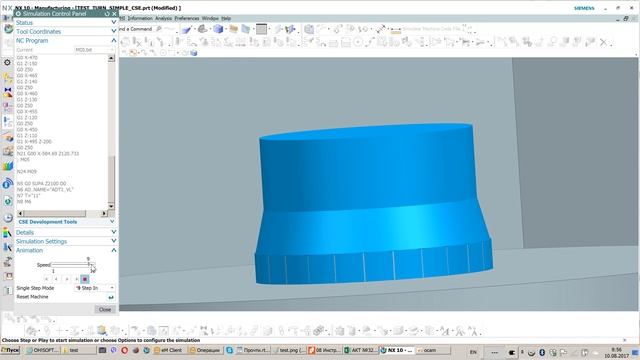Open the Preferences menu

point(187,18)
